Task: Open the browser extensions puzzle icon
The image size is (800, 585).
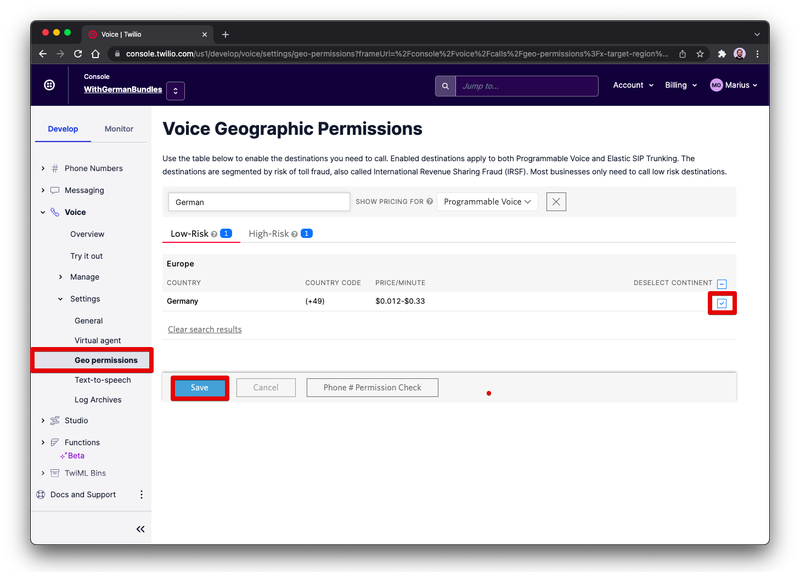Action: pyautogui.click(x=721, y=54)
